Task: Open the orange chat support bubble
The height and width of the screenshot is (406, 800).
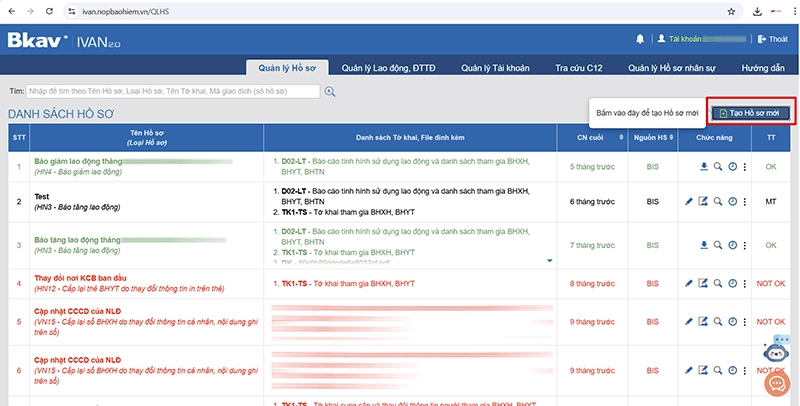Action: tap(774, 383)
